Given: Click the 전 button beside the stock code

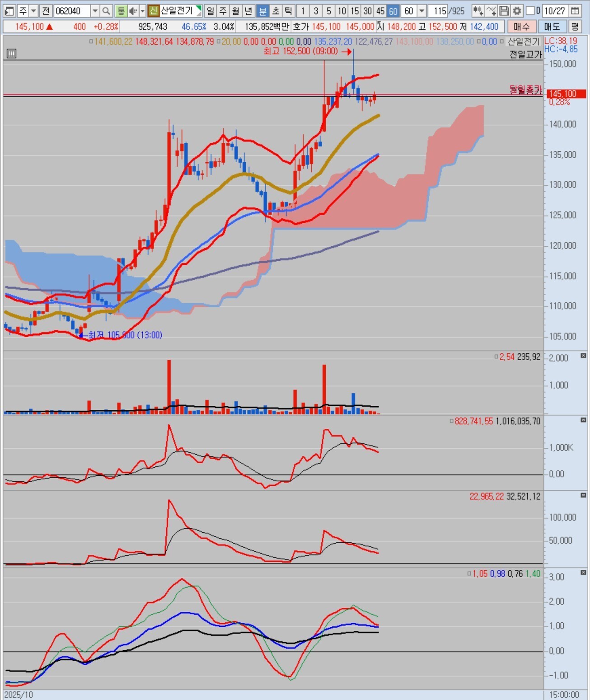Looking at the screenshot, I should click(46, 10).
